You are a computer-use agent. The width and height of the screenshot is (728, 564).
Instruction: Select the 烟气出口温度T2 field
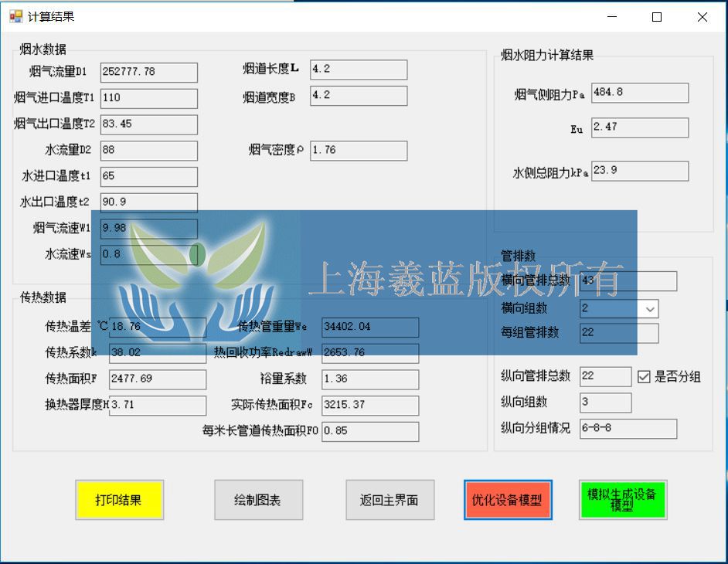pyautogui.click(x=149, y=124)
